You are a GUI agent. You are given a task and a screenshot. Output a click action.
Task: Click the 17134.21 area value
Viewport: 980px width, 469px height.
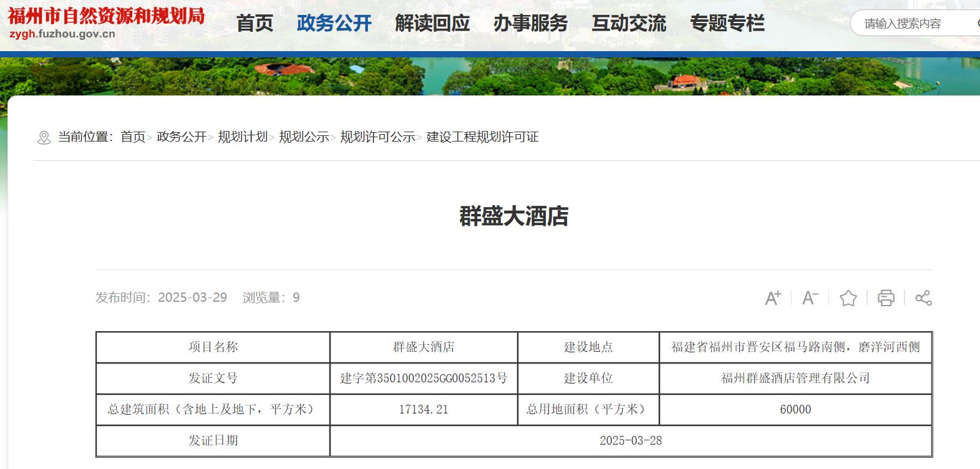tap(424, 410)
